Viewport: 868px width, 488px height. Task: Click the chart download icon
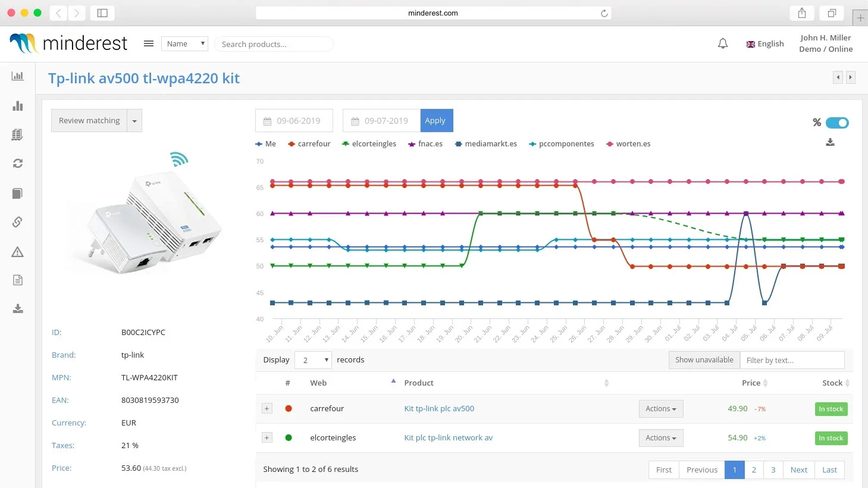click(830, 142)
